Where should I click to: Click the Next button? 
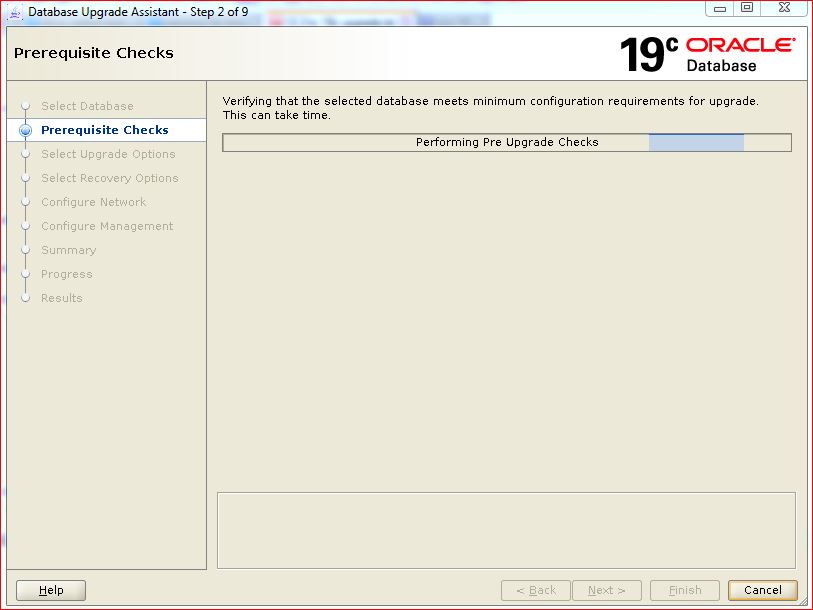pos(607,590)
